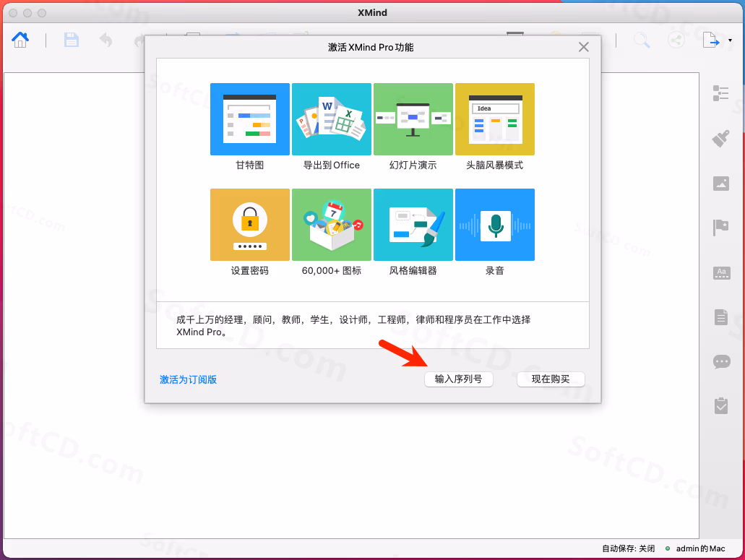Expand the Export dropdown arrow
The width and height of the screenshot is (745, 560).
[731, 41]
